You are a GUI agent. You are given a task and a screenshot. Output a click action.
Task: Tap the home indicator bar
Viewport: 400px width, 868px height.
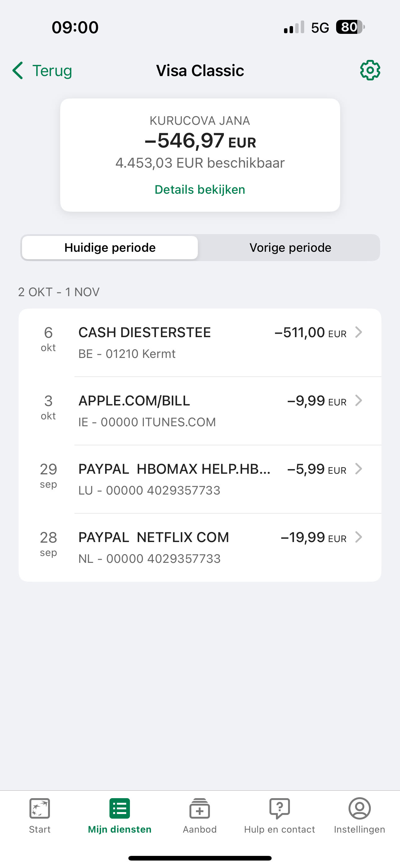(200, 858)
